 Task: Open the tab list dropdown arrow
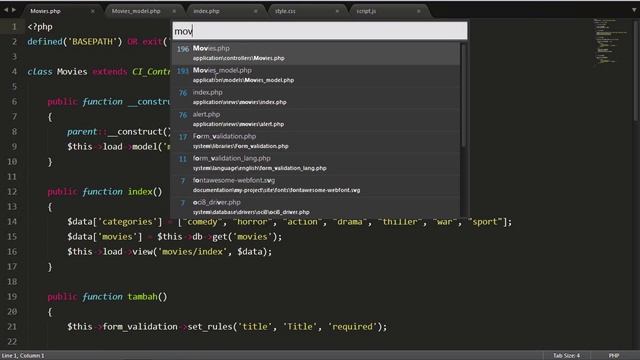[634, 10]
